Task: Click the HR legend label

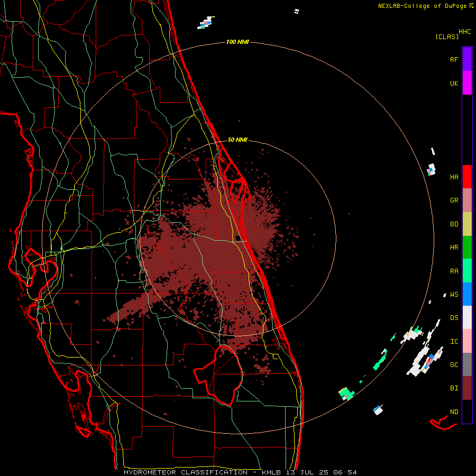Action: point(454,248)
